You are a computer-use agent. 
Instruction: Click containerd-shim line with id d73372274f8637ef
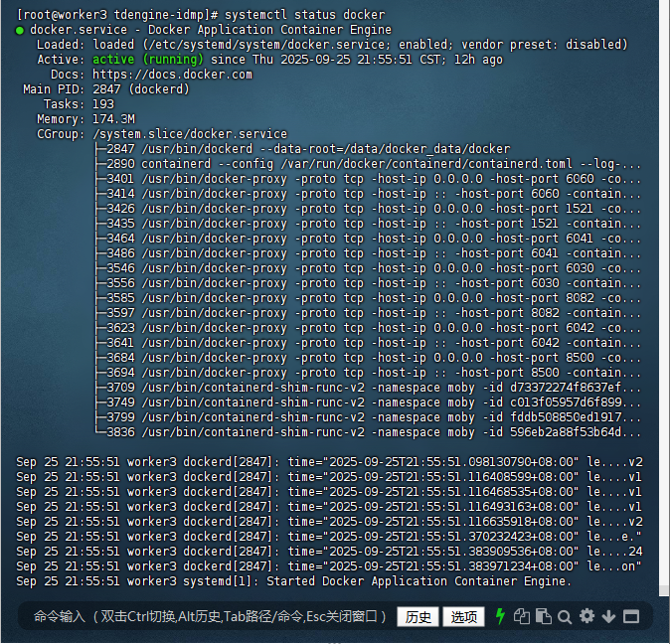374,388
